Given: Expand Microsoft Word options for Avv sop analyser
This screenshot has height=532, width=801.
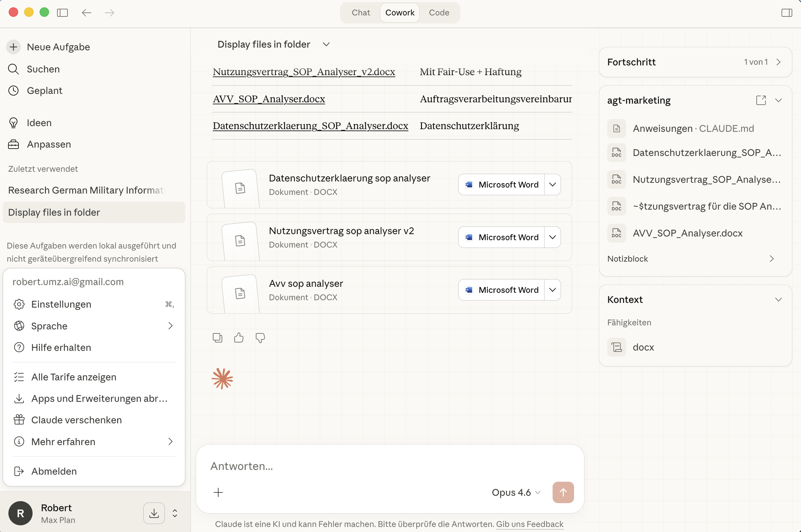Looking at the screenshot, I should pos(553,290).
